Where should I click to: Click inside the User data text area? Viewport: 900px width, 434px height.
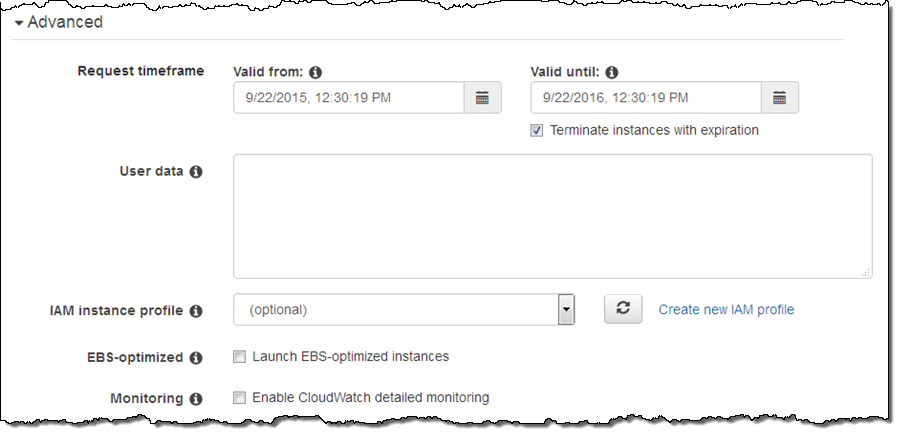tap(552, 216)
